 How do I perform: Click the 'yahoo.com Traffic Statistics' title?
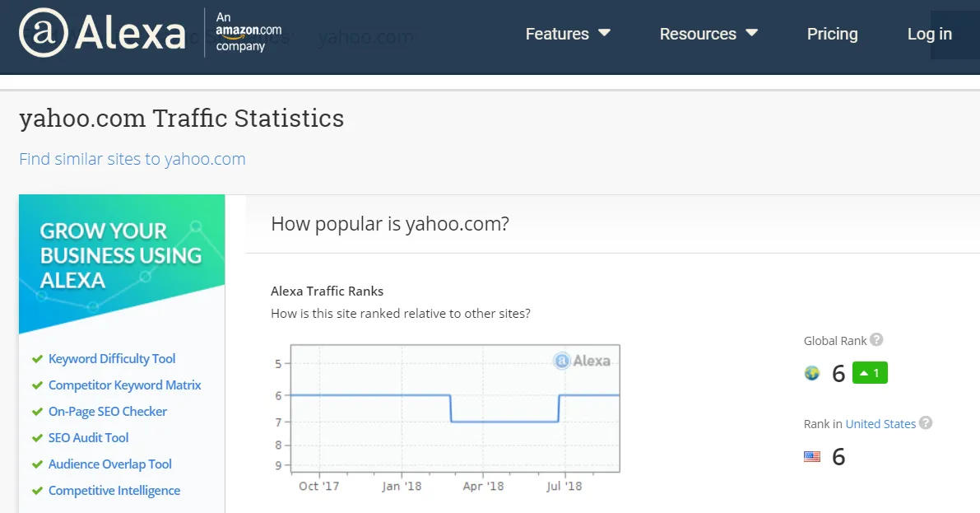[x=181, y=119]
